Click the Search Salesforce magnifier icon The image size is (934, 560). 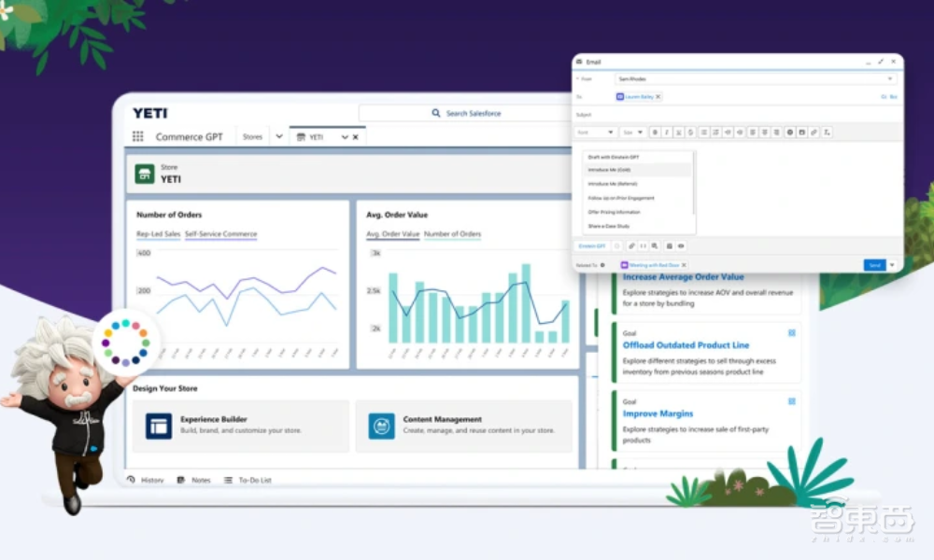[x=435, y=112]
